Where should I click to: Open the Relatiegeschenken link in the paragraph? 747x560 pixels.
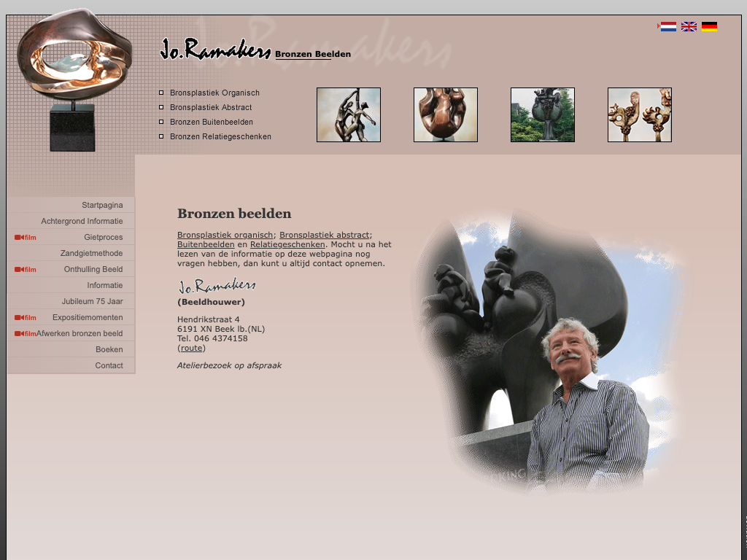click(287, 245)
